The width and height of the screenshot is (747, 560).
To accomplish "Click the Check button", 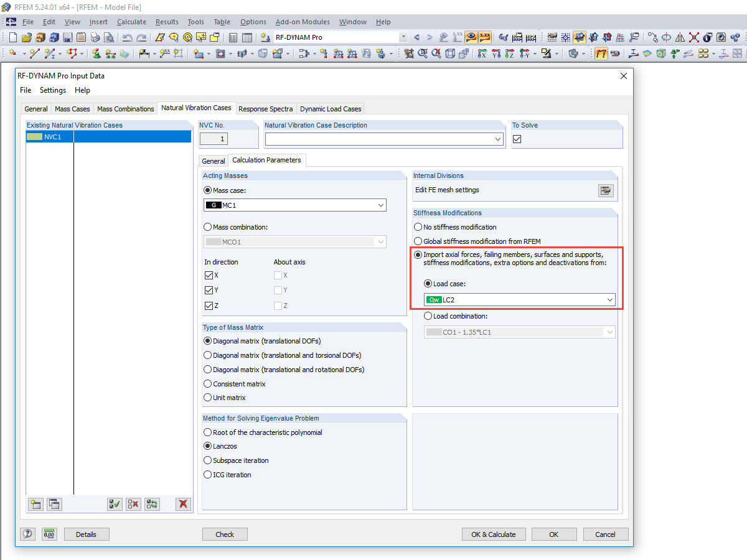I will (x=225, y=534).
